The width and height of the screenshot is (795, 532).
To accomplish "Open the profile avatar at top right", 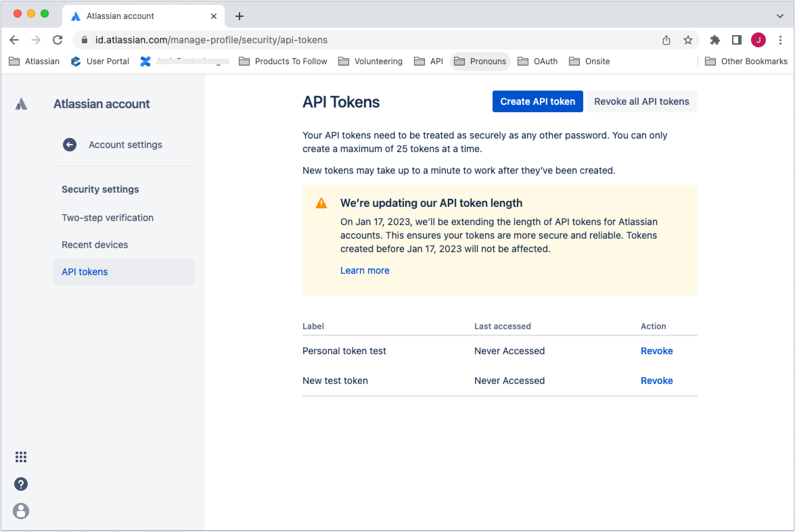I will [759, 40].
